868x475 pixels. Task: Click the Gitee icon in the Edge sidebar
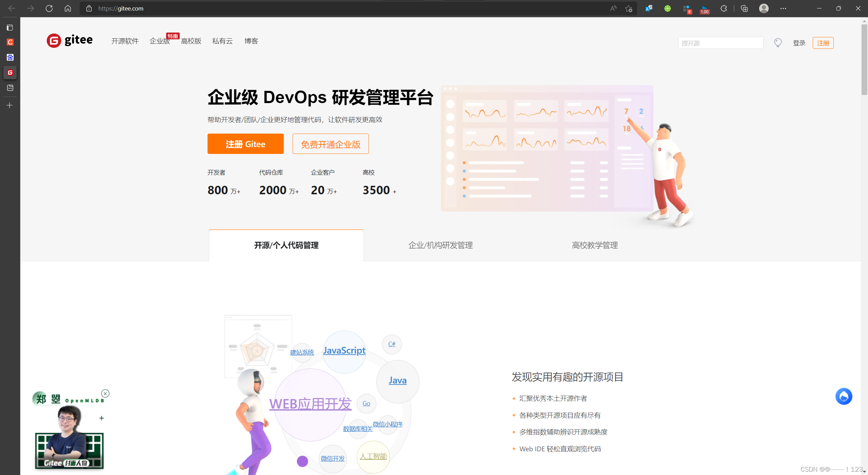[10, 72]
